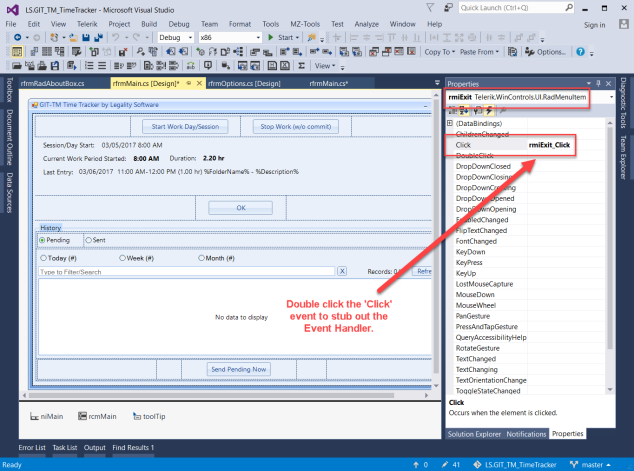Click the save with red X icon
The height and width of the screenshot is (471, 634).
[x=123, y=52]
